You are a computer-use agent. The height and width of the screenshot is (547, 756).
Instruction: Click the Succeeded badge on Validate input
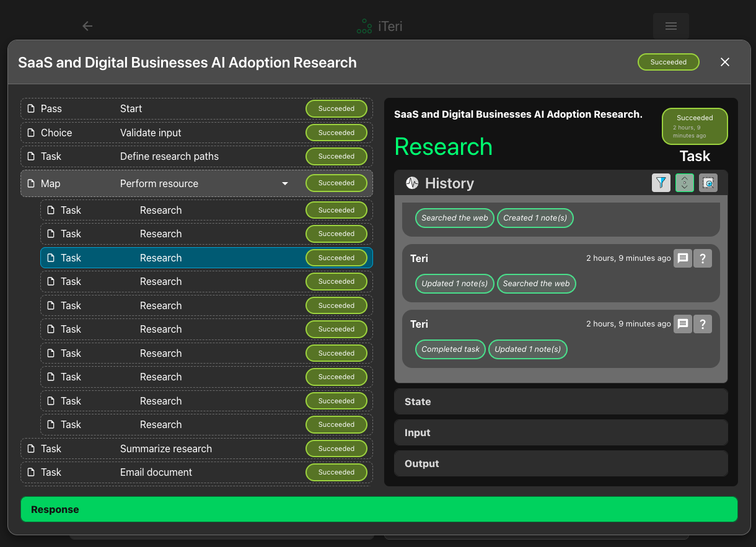pos(336,133)
